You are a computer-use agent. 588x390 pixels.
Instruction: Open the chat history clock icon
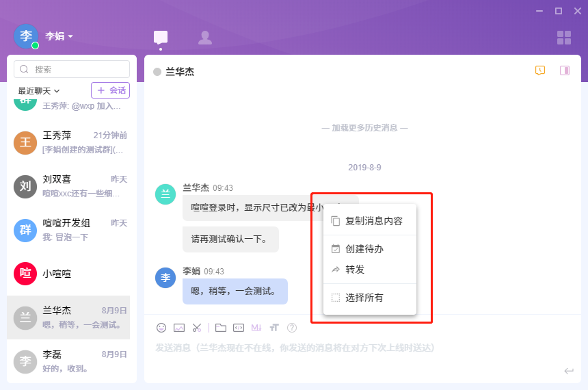coord(540,70)
